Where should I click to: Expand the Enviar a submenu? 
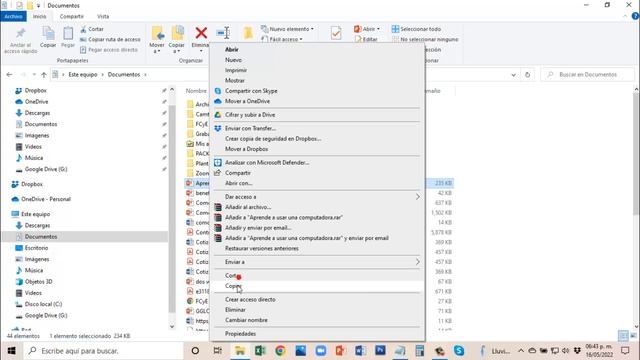tap(317, 262)
